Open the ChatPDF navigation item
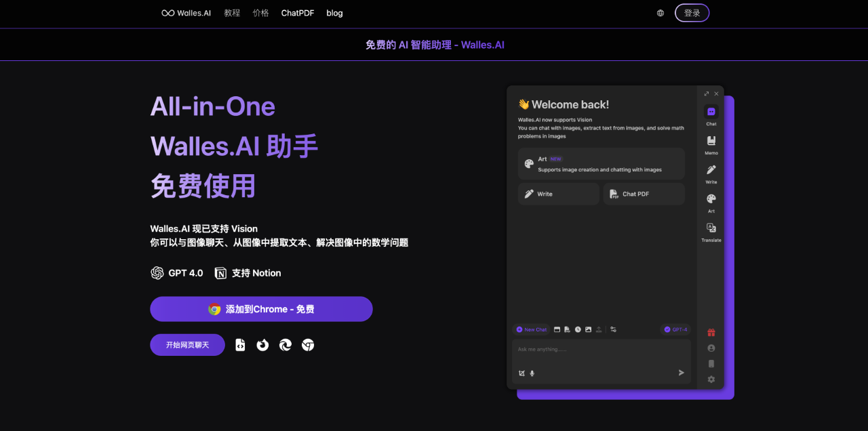Viewport: 868px width, 431px height. point(297,13)
